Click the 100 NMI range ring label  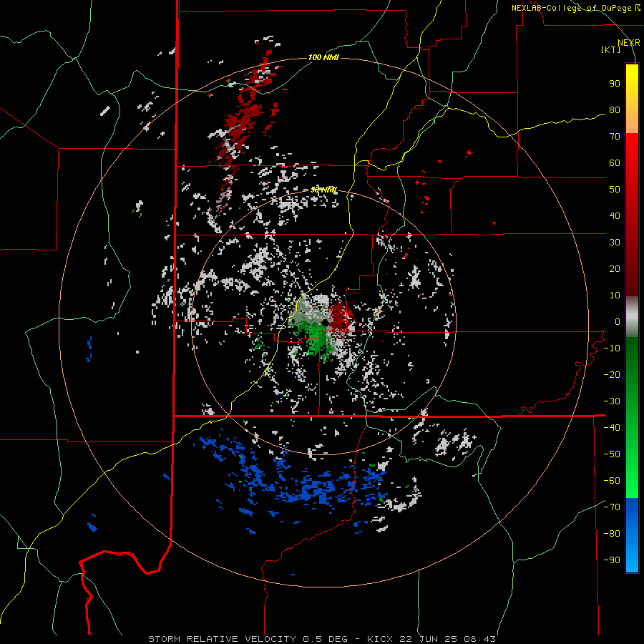click(323, 57)
